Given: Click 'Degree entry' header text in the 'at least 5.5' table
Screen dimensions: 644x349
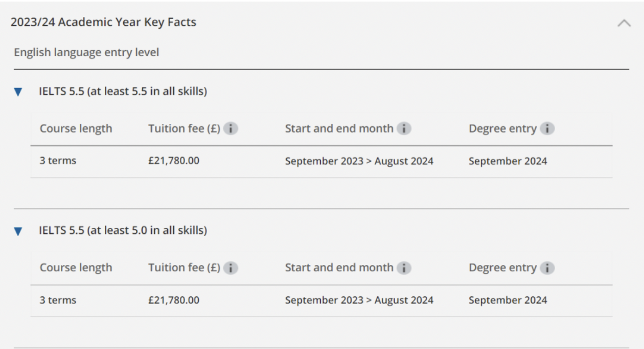Looking at the screenshot, I should tap(502, 128).
